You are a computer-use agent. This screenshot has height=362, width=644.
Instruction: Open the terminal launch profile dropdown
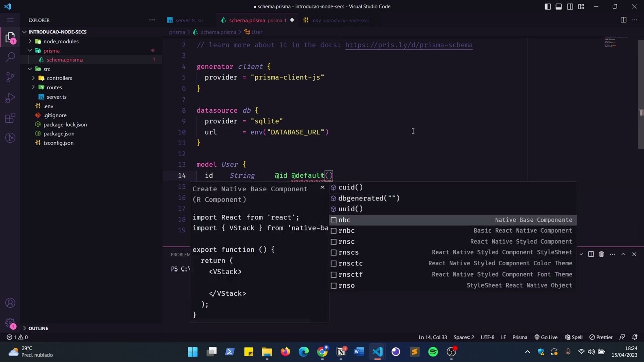[581, 254]
